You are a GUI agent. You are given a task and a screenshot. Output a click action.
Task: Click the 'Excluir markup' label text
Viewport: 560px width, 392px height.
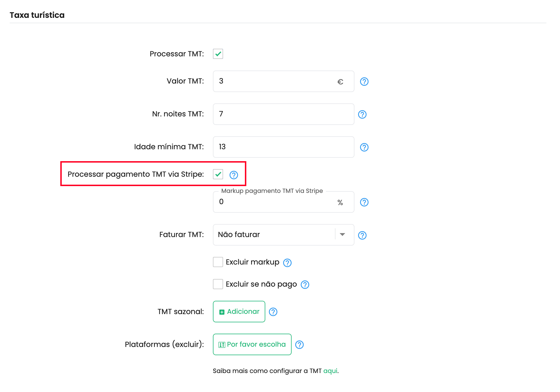[x=253, y=262]
